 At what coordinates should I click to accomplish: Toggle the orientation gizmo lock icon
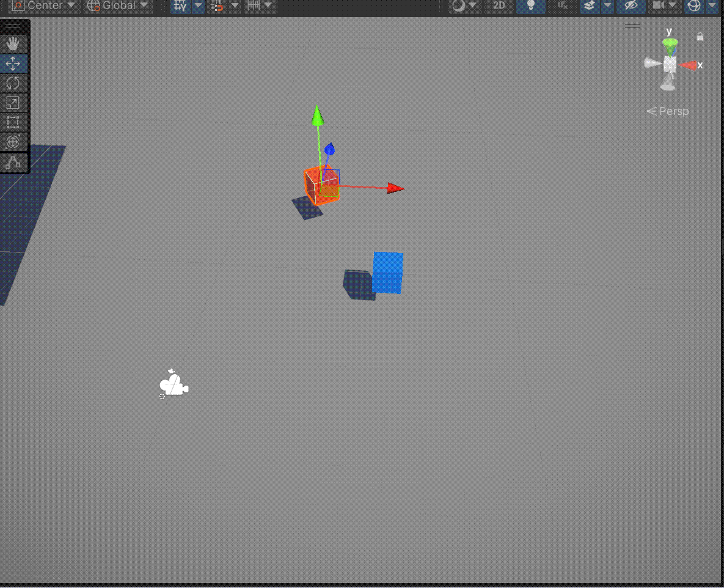pyautogui.click(x=700, y=37)
